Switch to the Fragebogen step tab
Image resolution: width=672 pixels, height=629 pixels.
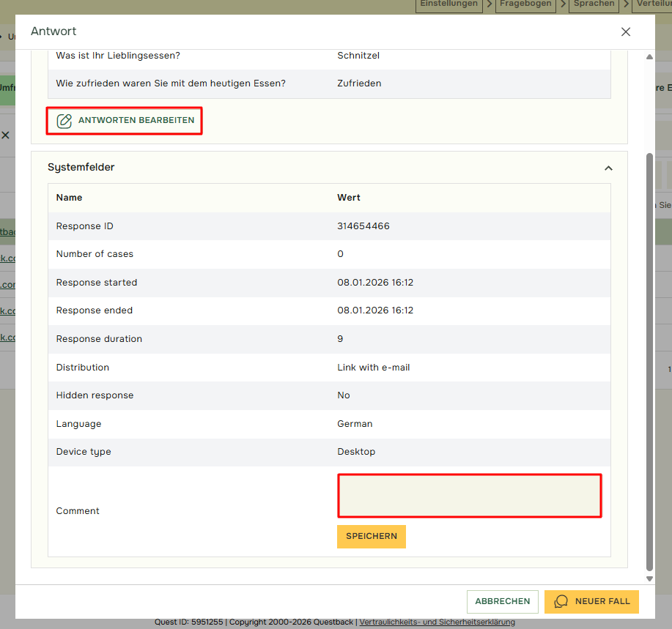tap(525, 4)
